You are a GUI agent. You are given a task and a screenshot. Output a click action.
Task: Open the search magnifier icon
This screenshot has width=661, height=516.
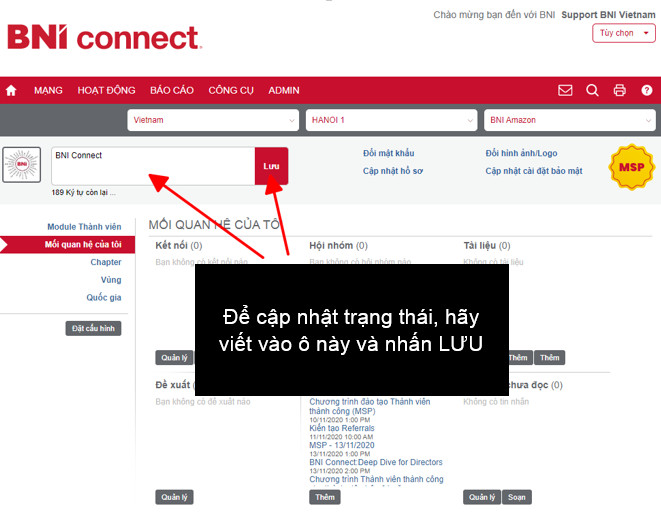[592, 90]
